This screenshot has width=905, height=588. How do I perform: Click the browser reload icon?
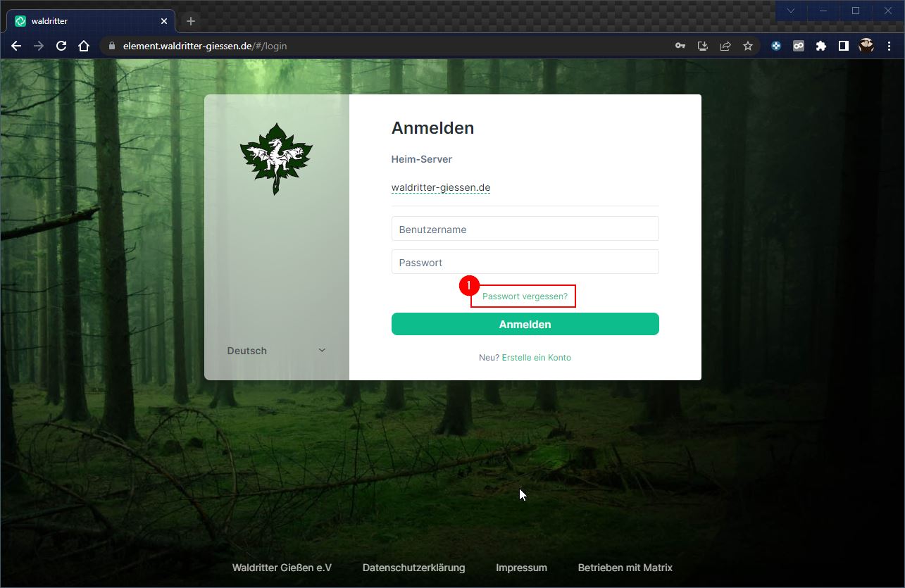[61, 46]
